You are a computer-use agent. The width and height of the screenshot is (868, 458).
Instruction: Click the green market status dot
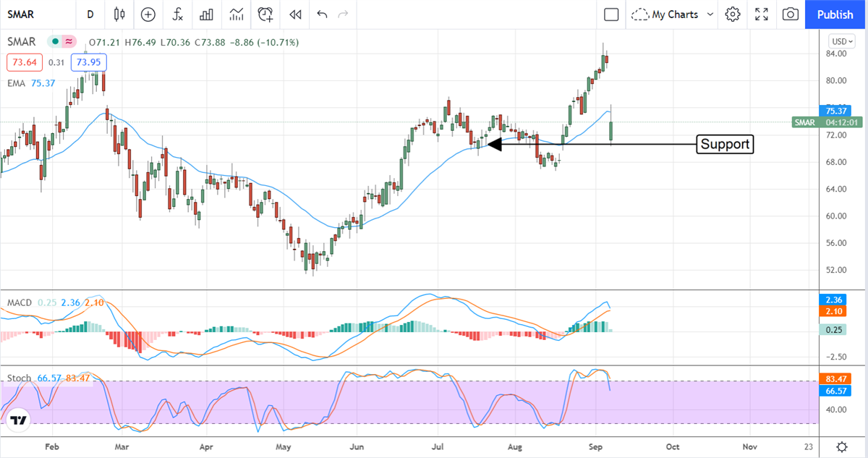coord(54,42)
